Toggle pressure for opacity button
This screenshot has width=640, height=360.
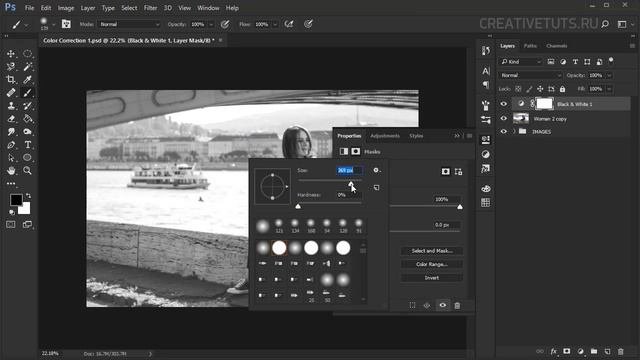click(x=225, y=24)
